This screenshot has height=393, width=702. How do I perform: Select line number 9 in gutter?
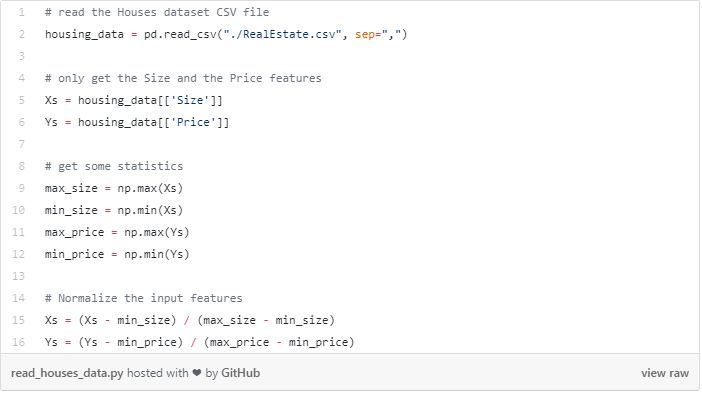[x=21, y=188]
